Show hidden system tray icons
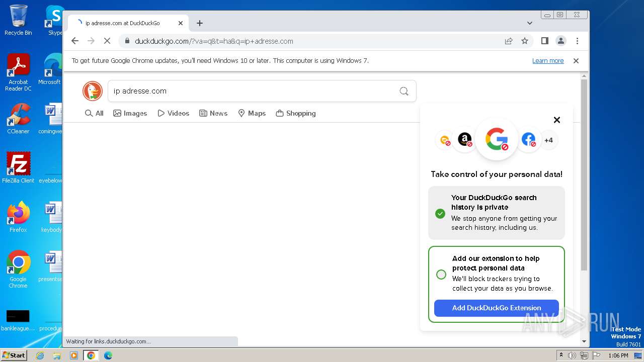 pos(561,355)
